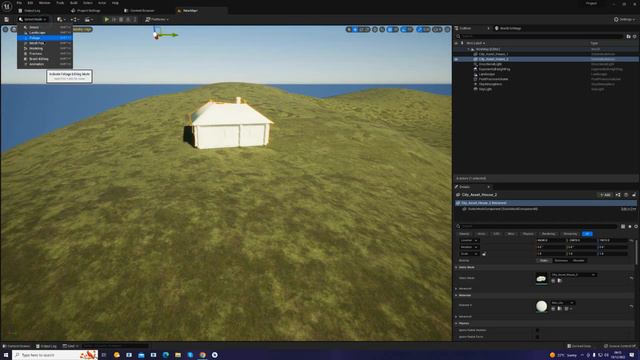Toggle scale snapping in viewport toolbar
640x360 pixels.
419,29
